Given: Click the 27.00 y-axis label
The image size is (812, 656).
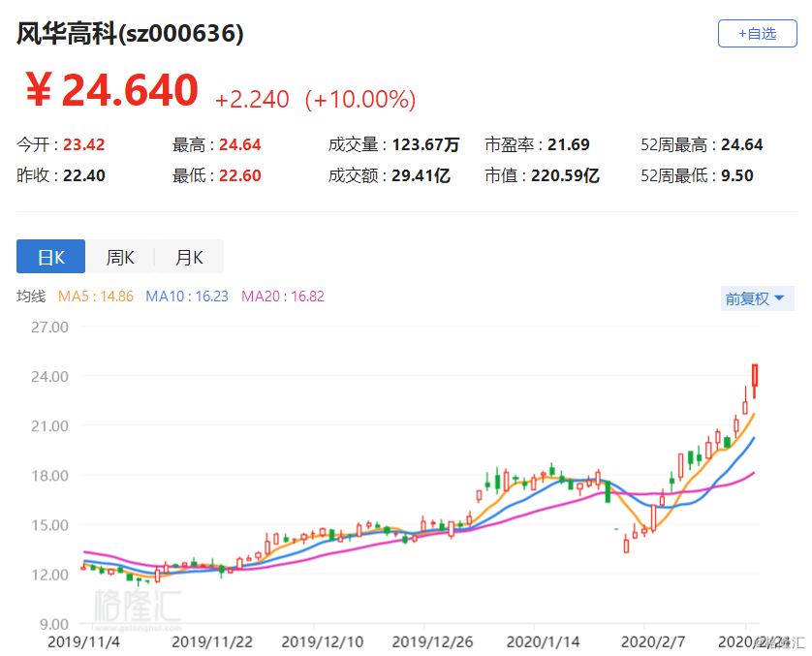Looking at the screenshot, I should point(49,328).
